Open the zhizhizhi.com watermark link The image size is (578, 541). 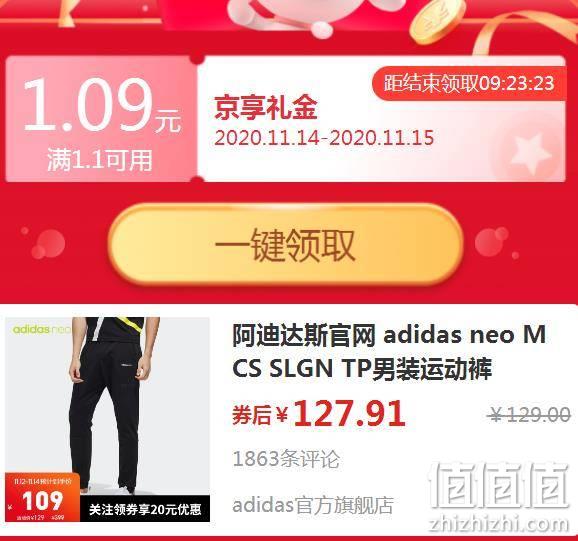498,523
